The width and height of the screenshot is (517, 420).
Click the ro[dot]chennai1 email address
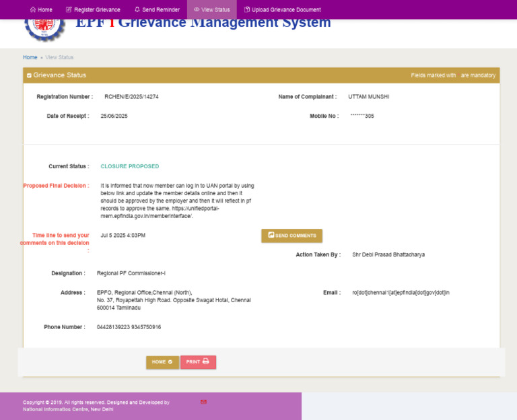401,292
